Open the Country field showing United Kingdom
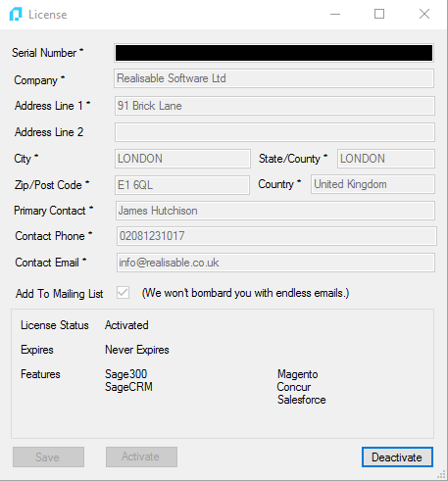 [x=373, y=184]
